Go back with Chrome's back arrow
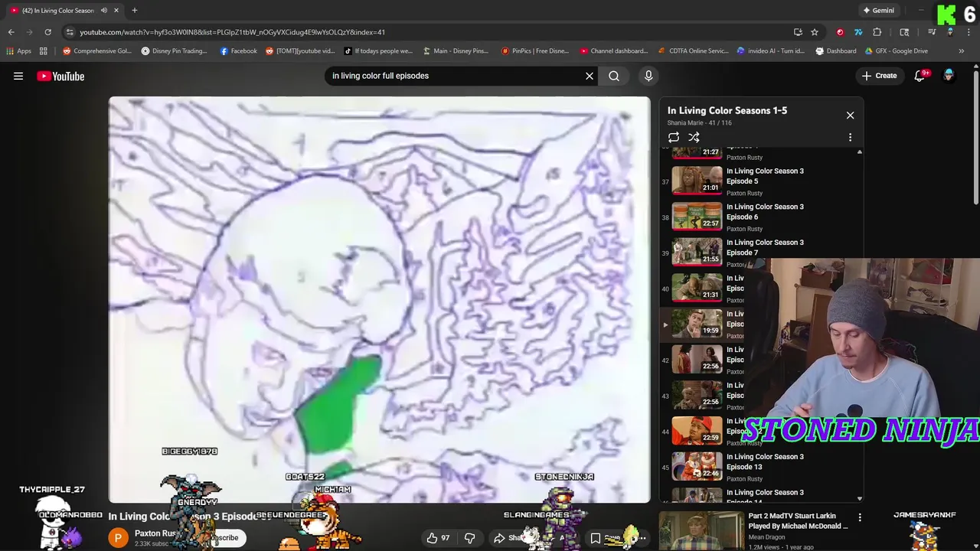The image size is (980, 551). pos(11,32)
